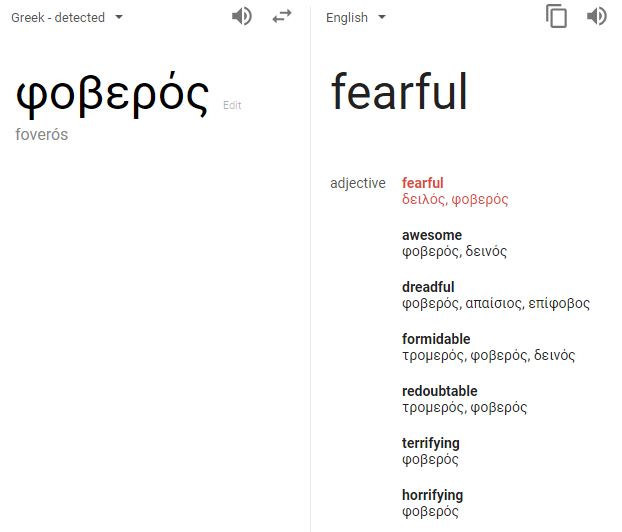Click the Edit link beside φοβερός
622x532 pixels.
[232, 105]
